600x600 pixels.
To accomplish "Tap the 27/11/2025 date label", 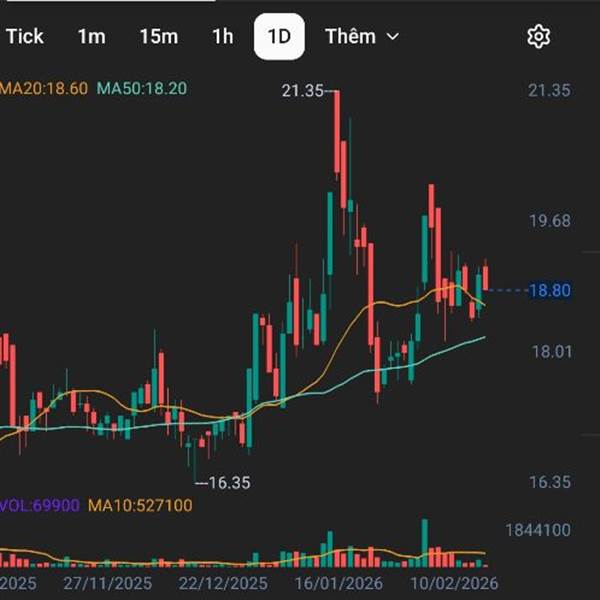I will (x=108, y=584).
